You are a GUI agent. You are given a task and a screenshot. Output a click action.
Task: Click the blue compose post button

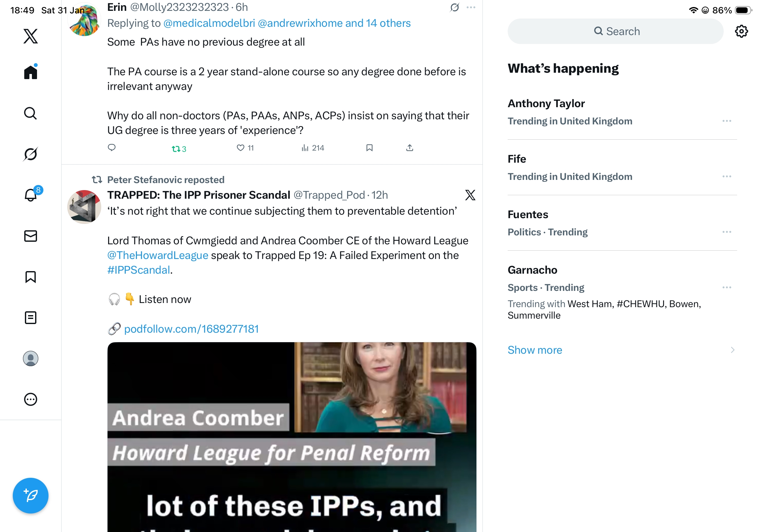(31, 496)
